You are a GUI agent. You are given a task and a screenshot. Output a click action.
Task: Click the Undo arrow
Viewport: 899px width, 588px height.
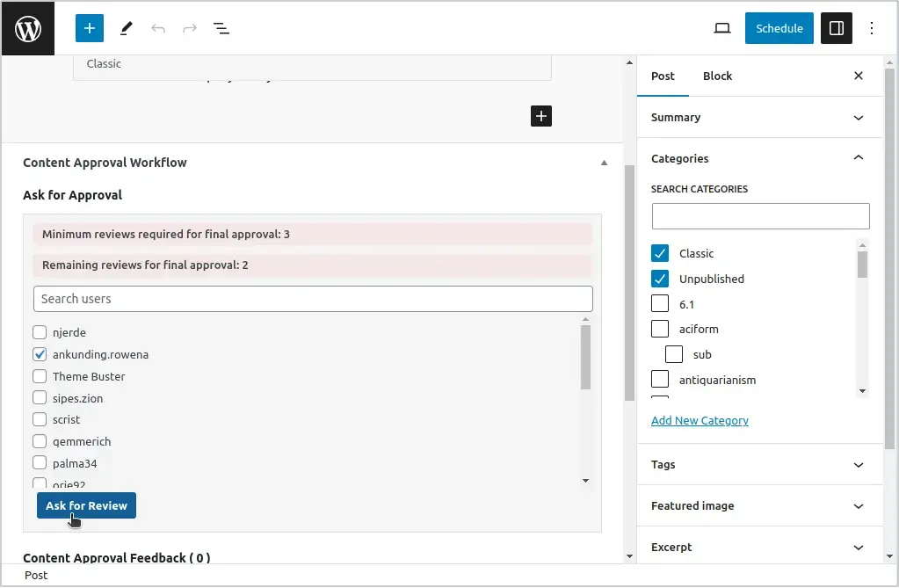[158, 28]
